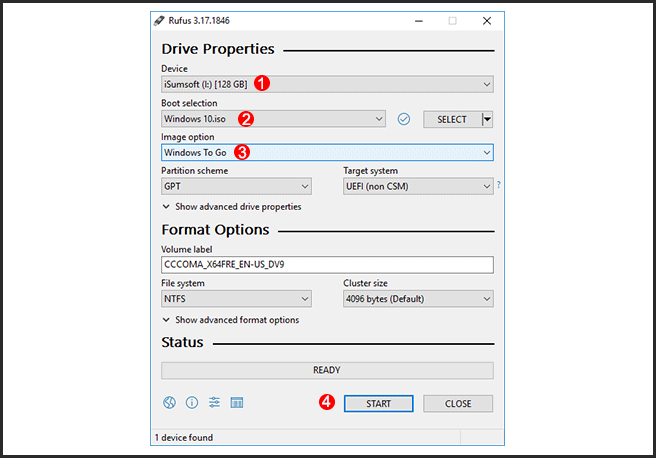Click the 'Image option' label

pyautogui.click(x=188, y=137)
